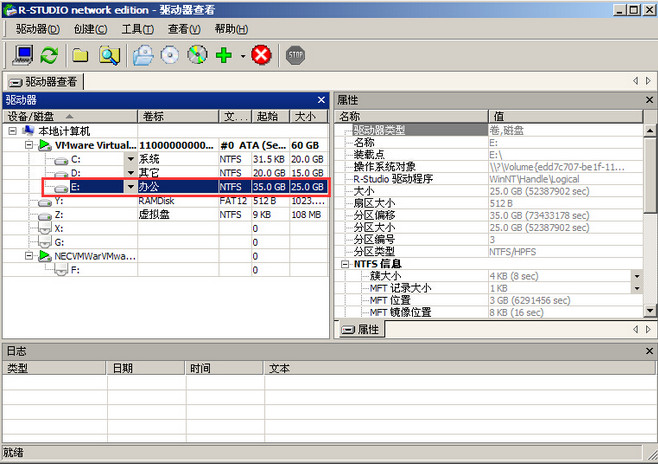Select the F: drive icon
The width and height of the screenshot is (658, 465).
point(61,270)
